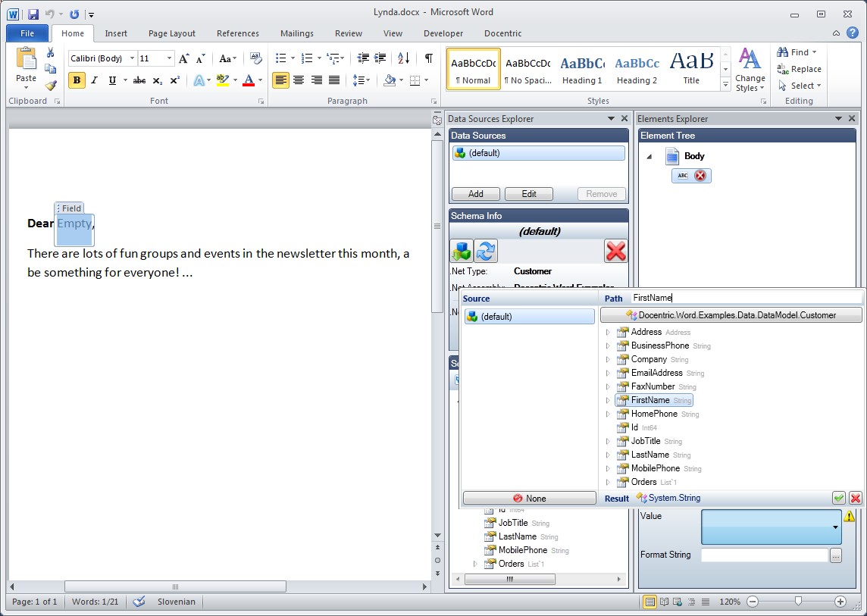Screen dimensions: 867x616
Task: Click the Sort icon in Paragraph group
Action: [403, 58]
